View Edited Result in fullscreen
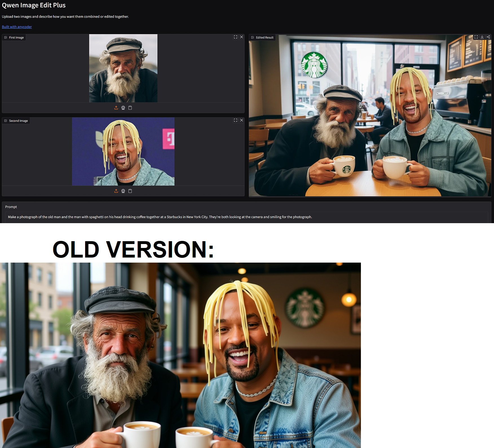Viewport: 494px width, 448px height. [476, 37]
